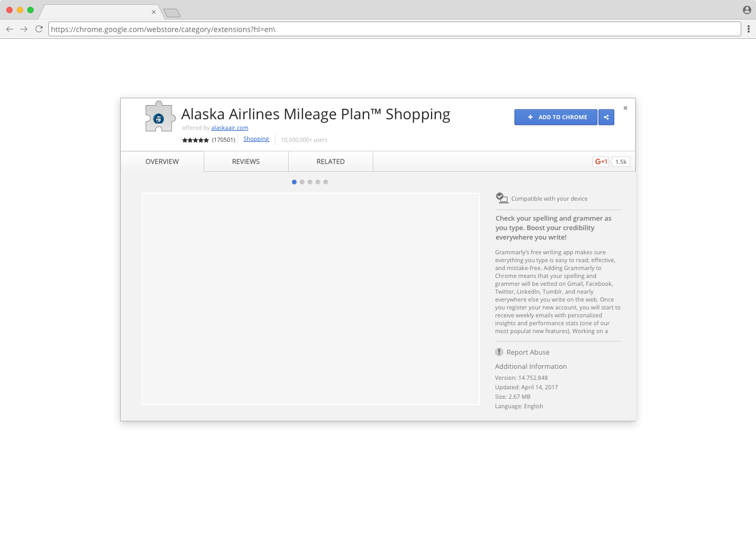Click the G+1 button
756x538 pixels.
tap(601, 162)
